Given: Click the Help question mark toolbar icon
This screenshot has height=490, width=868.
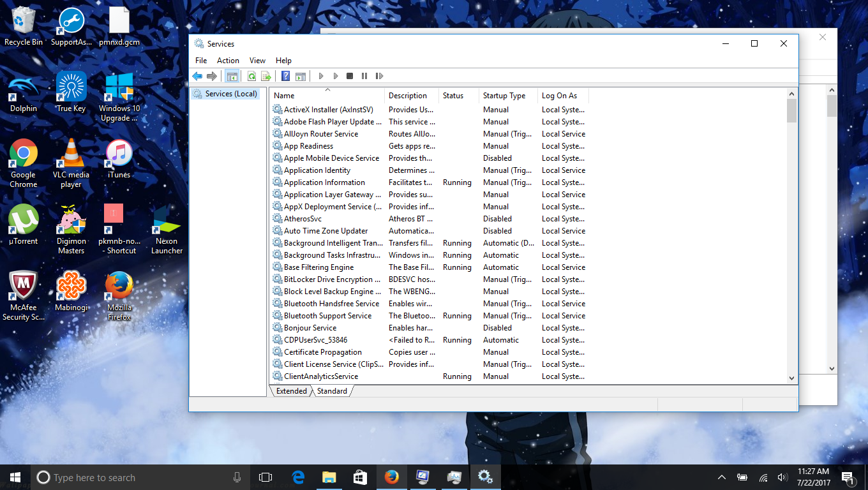Looking at the screenshot, I should [285, 76].
